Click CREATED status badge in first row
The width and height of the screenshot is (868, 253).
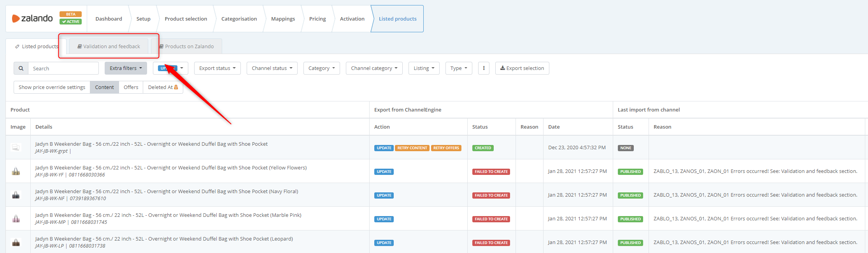click(483, 148)
